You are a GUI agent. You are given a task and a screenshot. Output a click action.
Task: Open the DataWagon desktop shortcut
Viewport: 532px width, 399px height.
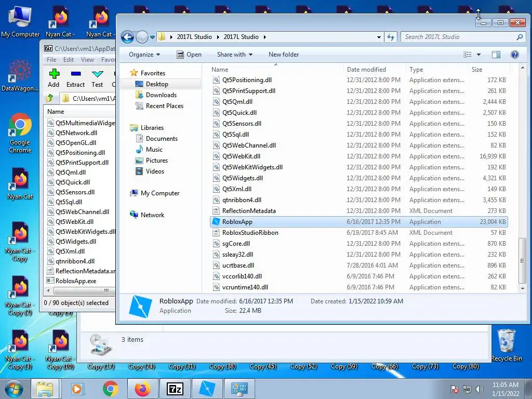click(20, 75)
